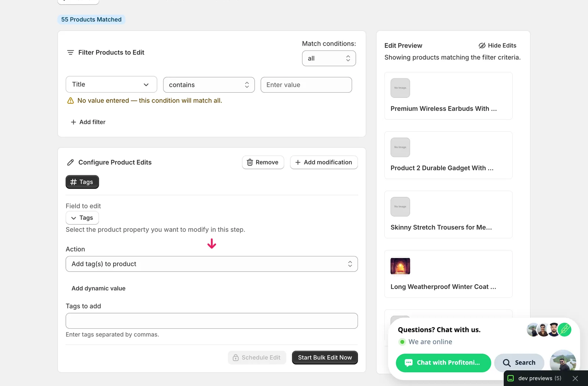588x386 pixels.
Task: Click the warning triangle icon under Title filter
Action: pyautogui.click(x=71, y=101)
